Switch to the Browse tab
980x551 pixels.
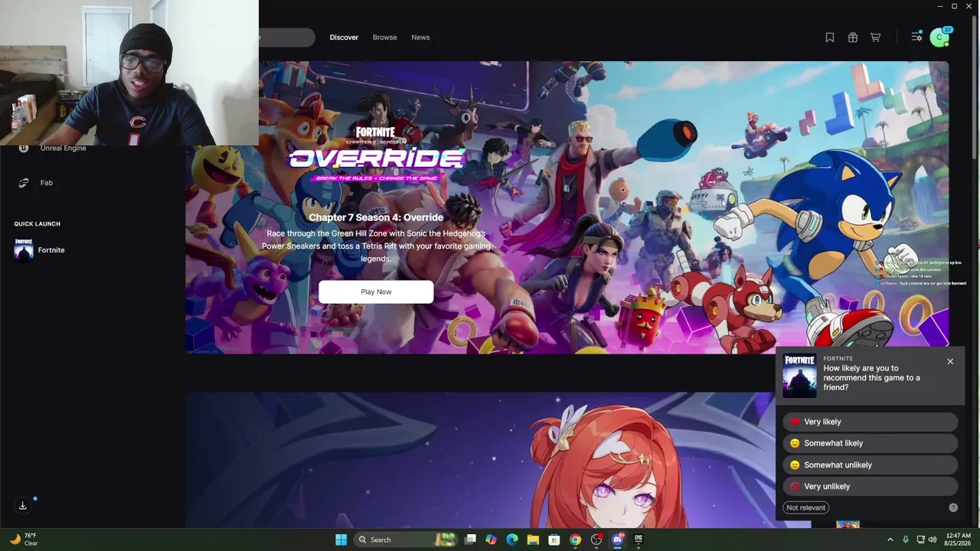pyautogui.click(x=384, y=37)
